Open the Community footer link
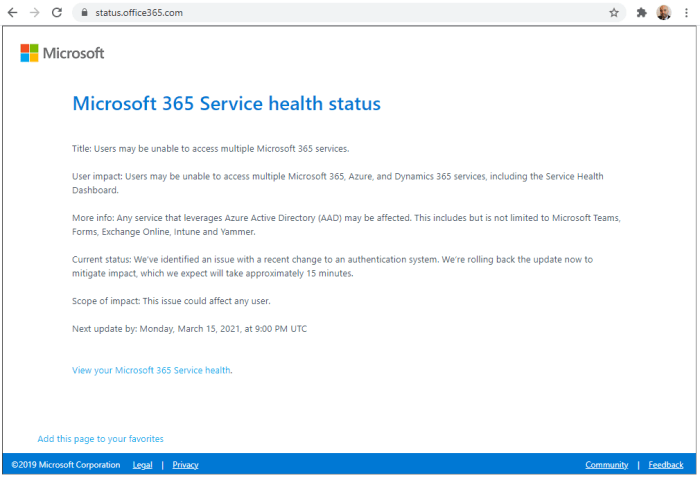 pyautogui.click(x=607, y=465)
